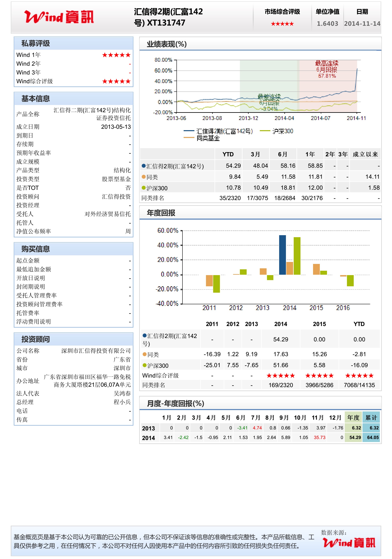Click the fund's YTD return 54.29 in performance table

(233, 166)
